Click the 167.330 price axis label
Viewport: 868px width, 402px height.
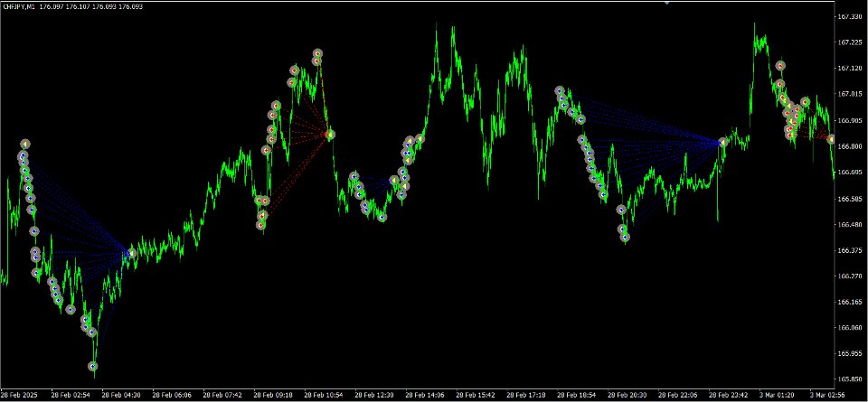point(849,16)
